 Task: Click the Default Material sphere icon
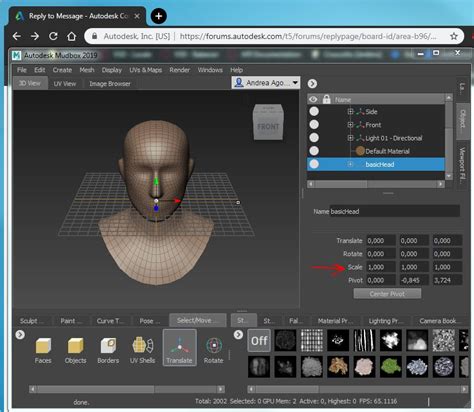click(x=360, y=151)
